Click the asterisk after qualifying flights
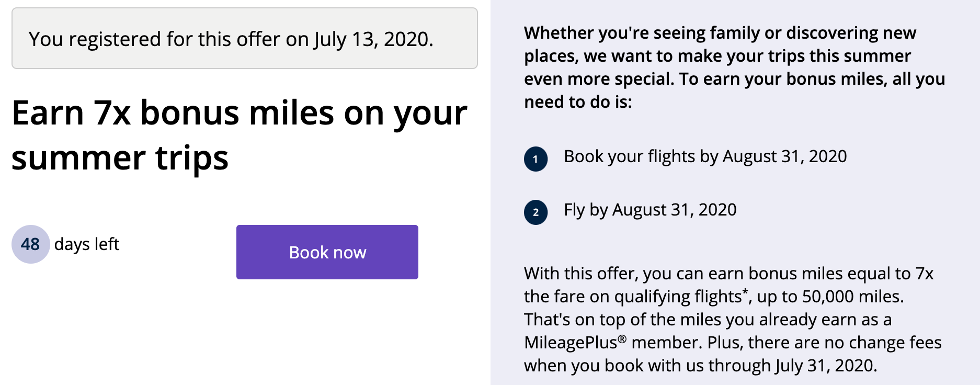 [x=745, y=291]
